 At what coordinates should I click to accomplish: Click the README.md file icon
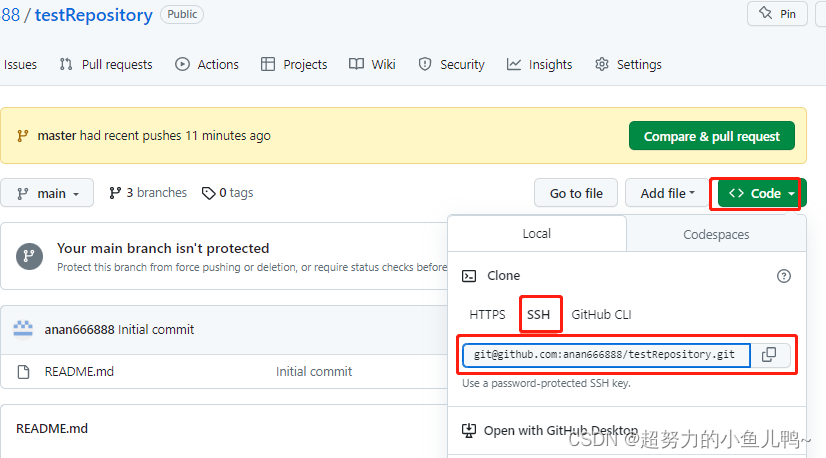[x=24, y=372]
